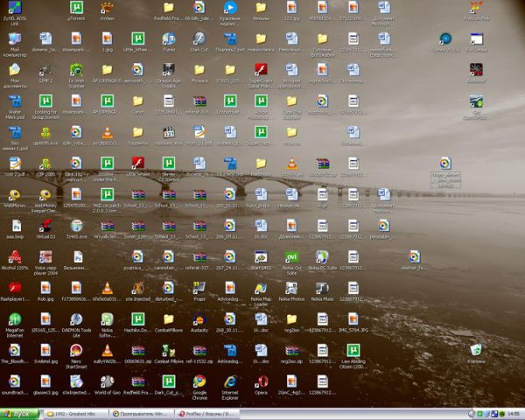Open the Корзина recycle bin
525x420 pixels.
click(475, 350)
